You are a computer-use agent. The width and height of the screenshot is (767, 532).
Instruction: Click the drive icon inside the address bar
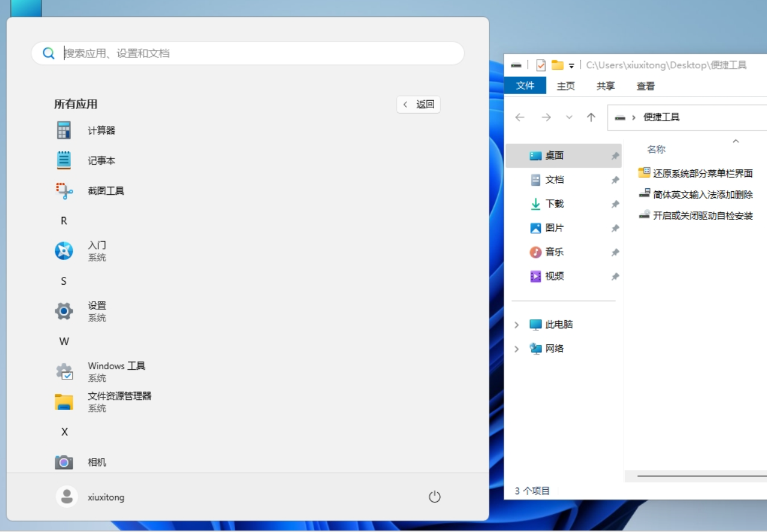[620, 118]
